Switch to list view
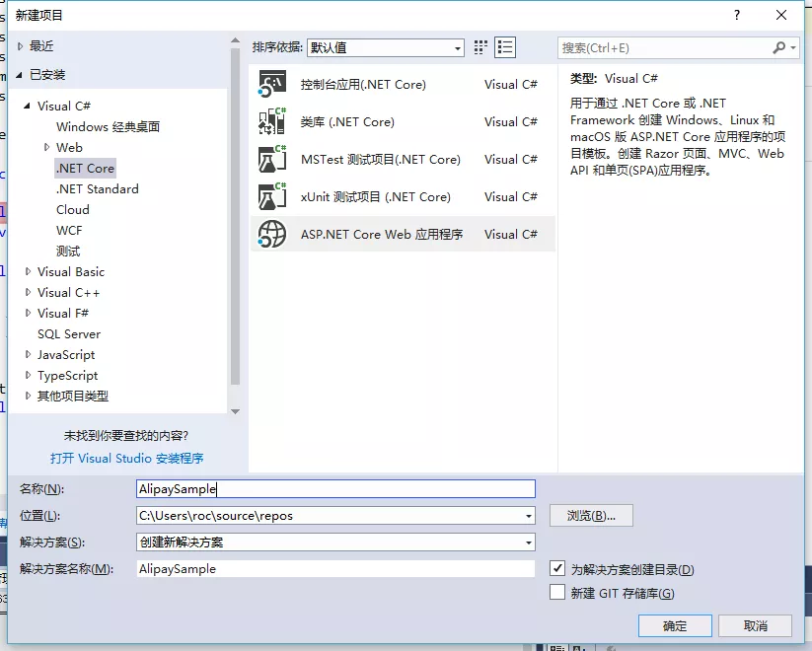The width and height of the screenshot is (812, 651). pos(505,46)
